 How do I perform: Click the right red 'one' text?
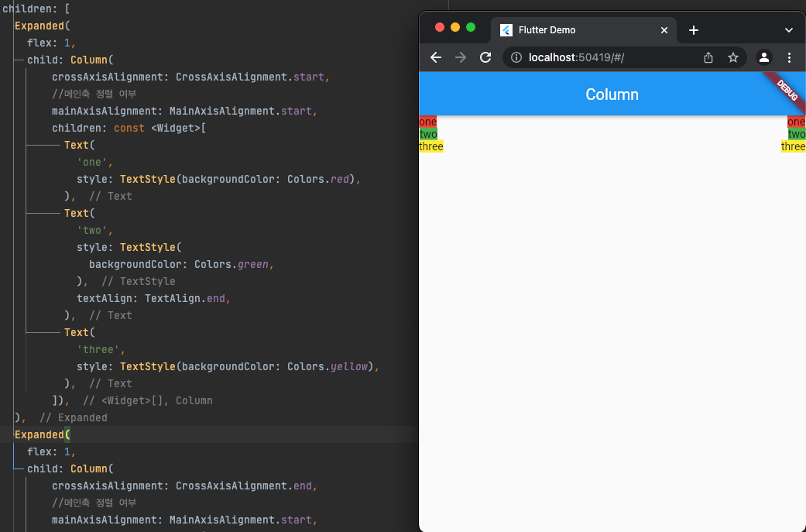pyautogui.click(x=796, y=122)
